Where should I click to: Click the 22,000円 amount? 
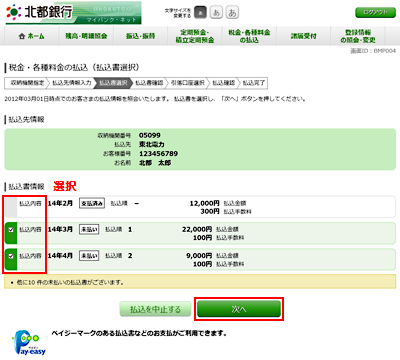[x=197, y=229]
